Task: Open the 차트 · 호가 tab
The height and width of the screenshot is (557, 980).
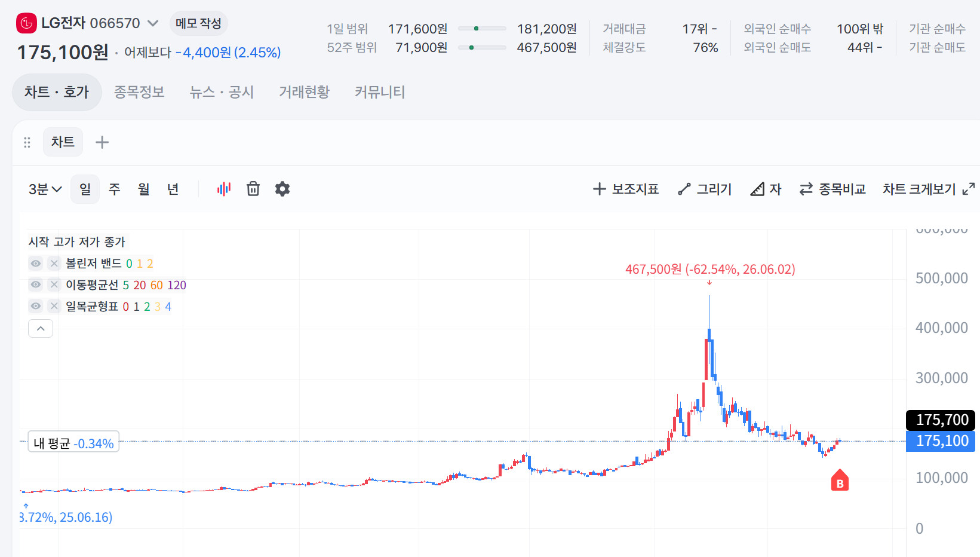Action: [x=57, y=92]
